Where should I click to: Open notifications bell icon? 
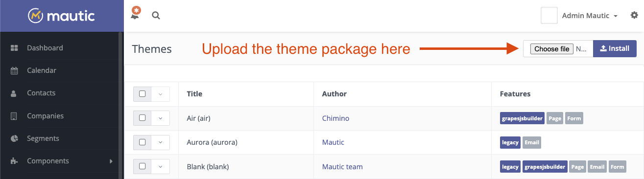(x=135, y=14)
